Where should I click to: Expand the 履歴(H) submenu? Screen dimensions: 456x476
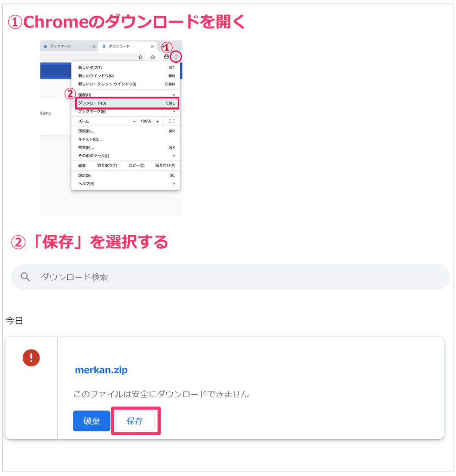click(174, 95)
